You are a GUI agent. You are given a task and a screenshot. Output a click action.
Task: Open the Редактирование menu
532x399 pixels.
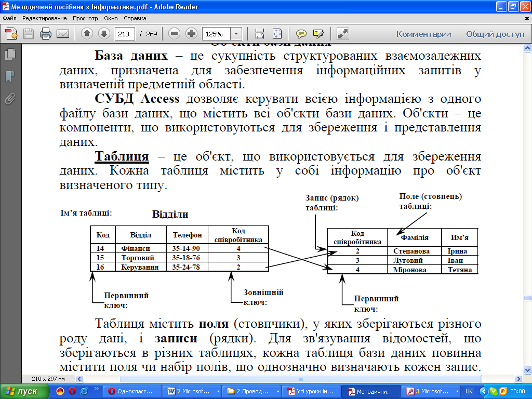45,18
